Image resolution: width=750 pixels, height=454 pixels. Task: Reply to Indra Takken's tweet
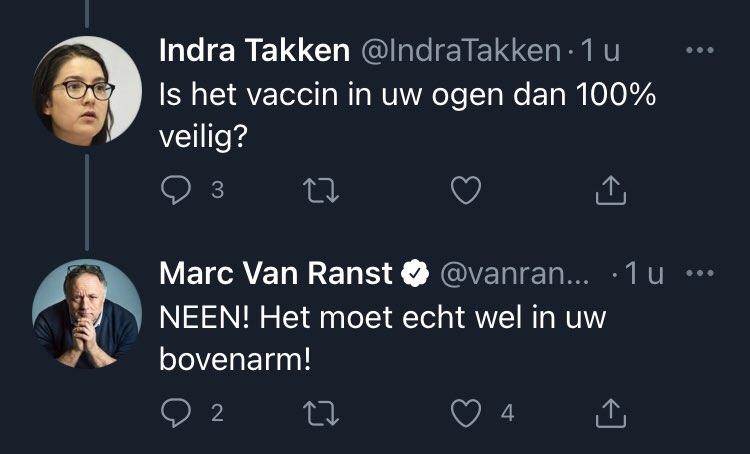point(174,190)
